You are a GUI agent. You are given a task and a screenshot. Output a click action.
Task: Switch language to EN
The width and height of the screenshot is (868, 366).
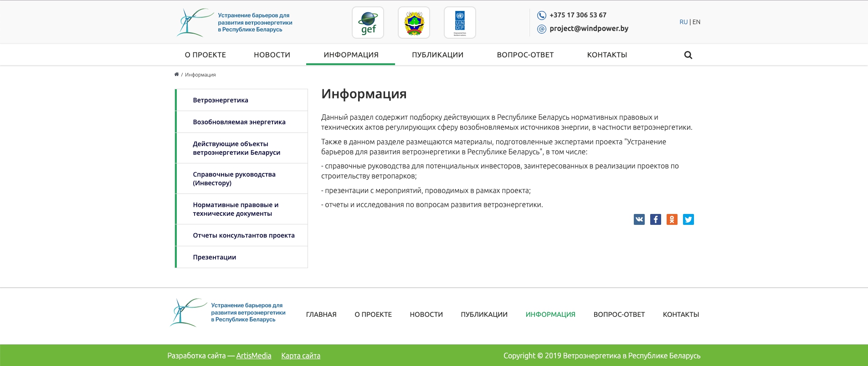pyautogui.click(x=696, y=22)
